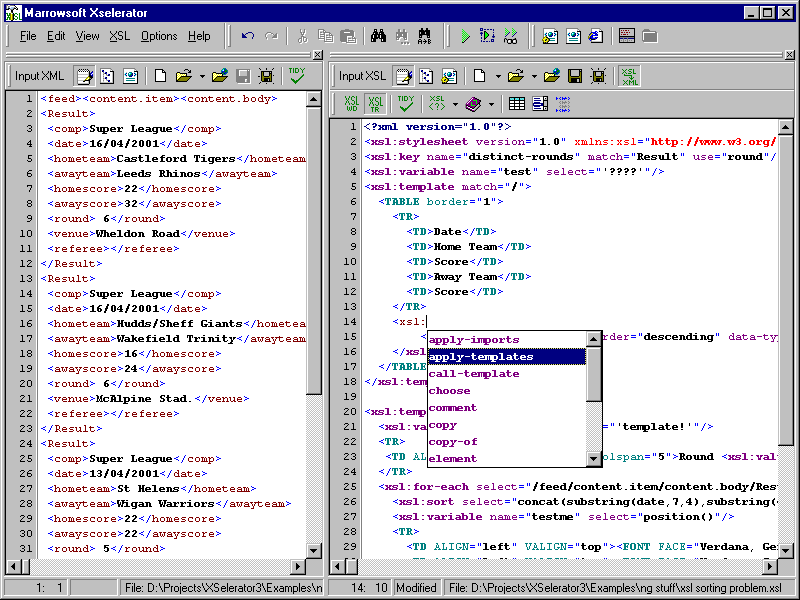Click the Internet Explorer preview icon
The image size is (800, 600).
[595, 36]
